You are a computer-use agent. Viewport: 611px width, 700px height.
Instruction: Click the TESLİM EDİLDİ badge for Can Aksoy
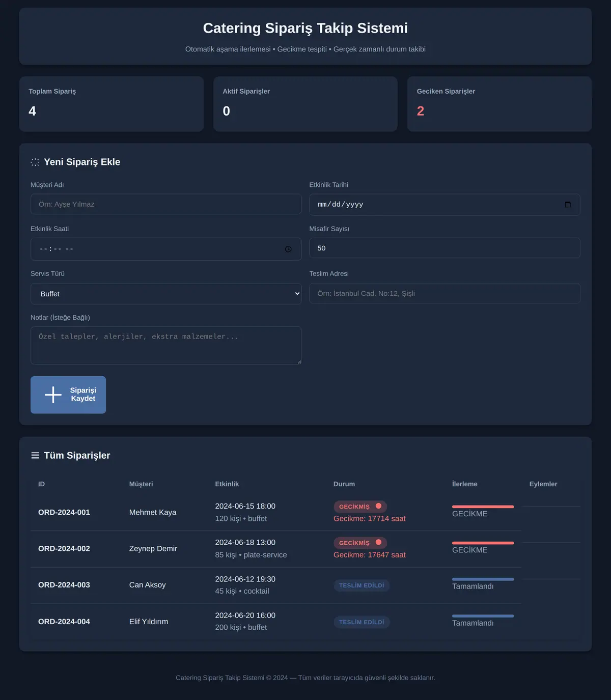tap(362, 585)
